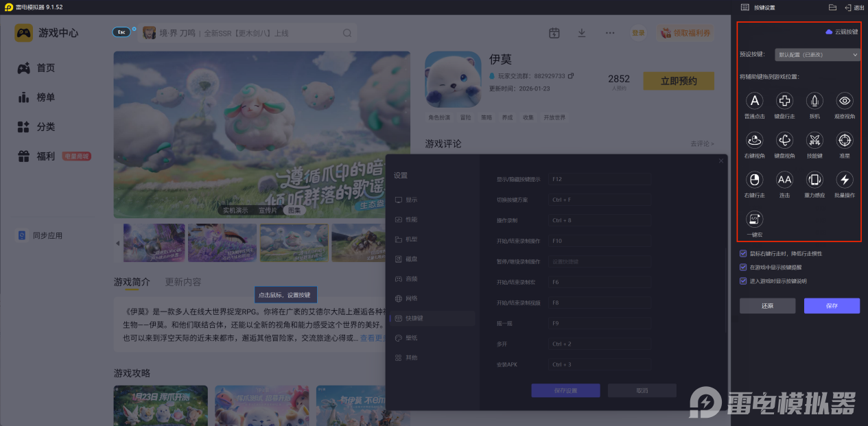Toggle 在游戏中显示按键提醒 checkbox
This screenshot has height=426, width=868.
tap(743, 267)
